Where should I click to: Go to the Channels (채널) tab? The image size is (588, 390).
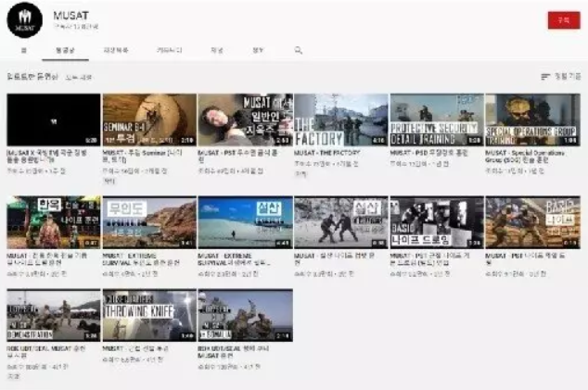(217, 50)
